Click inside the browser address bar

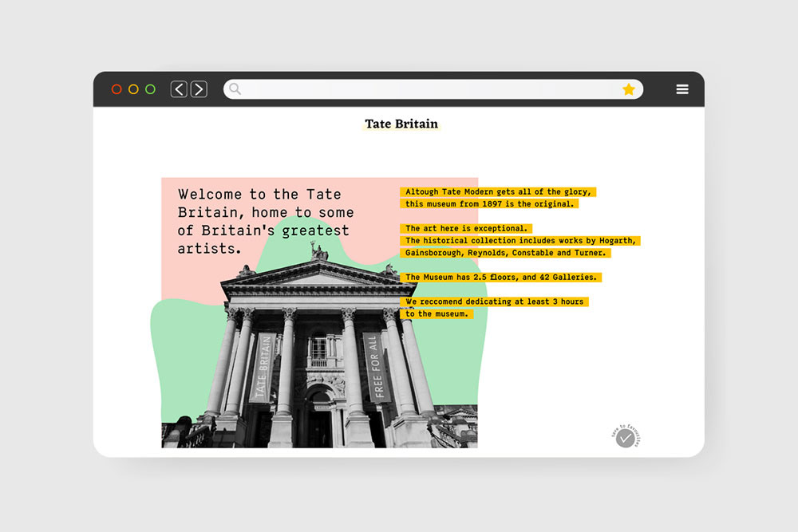pos(433,89)
